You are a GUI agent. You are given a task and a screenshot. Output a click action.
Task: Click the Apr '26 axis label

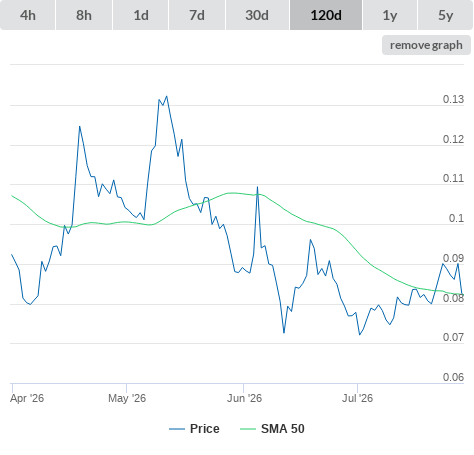click(27, 398)
